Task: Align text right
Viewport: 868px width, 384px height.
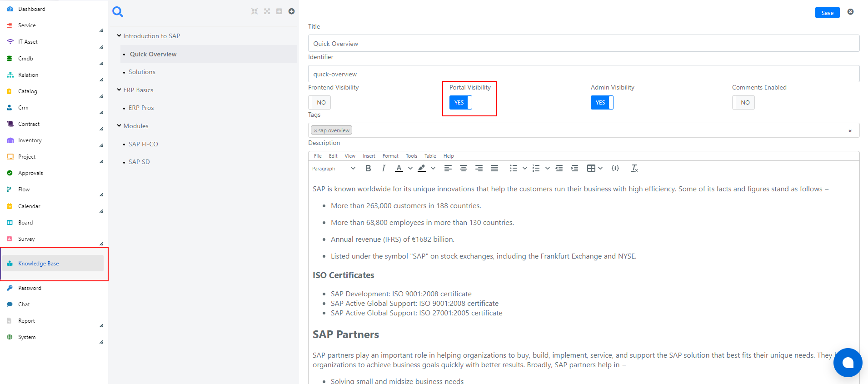Action: coord(479,168)
